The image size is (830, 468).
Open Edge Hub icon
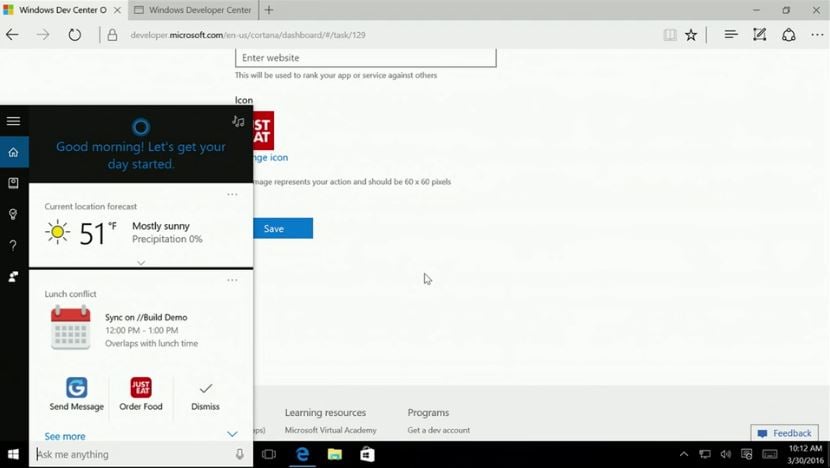(x=731, y=34)
